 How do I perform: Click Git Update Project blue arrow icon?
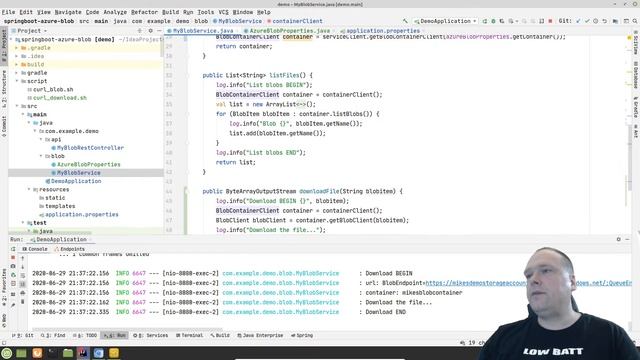coord(578,21)
